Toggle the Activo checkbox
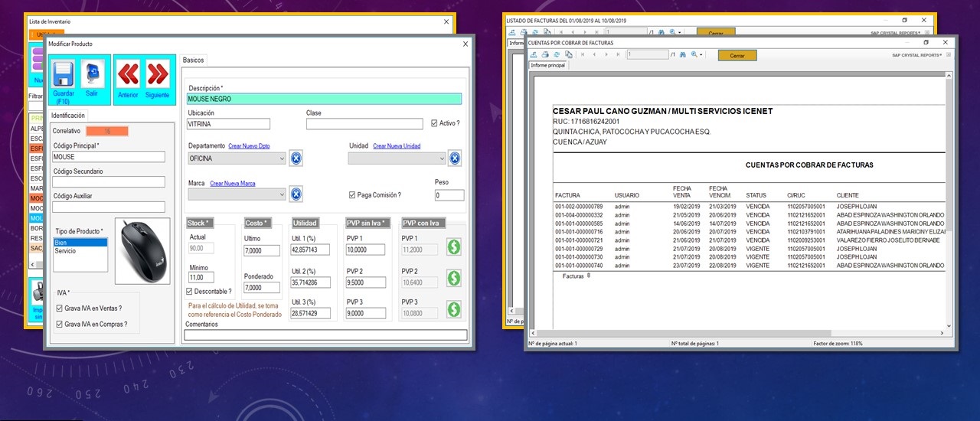This screenshot has width=980, height=421. coord(435,122)
